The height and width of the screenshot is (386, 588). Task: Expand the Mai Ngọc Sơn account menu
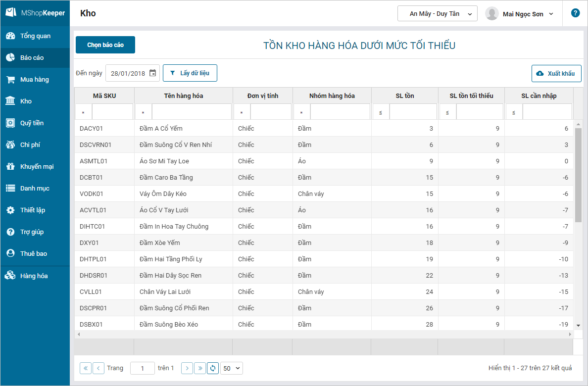click(528, 14)
